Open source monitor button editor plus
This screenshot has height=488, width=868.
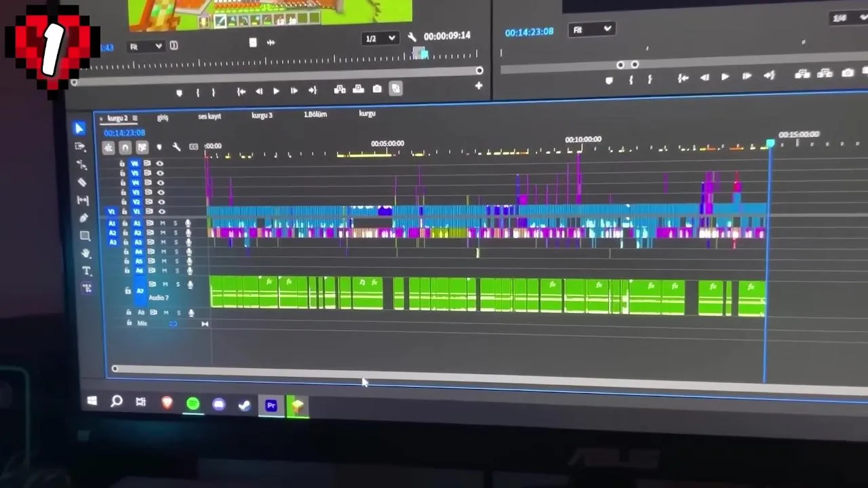pos(479,86)
